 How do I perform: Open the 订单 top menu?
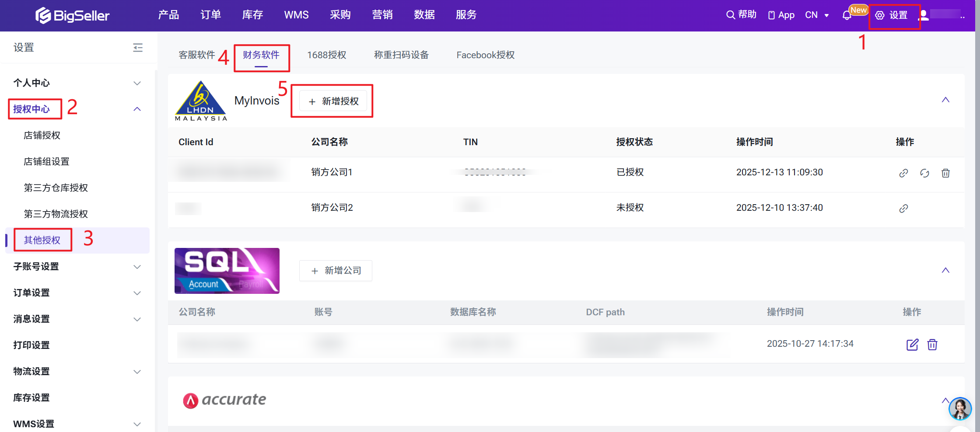pos(210,15)
